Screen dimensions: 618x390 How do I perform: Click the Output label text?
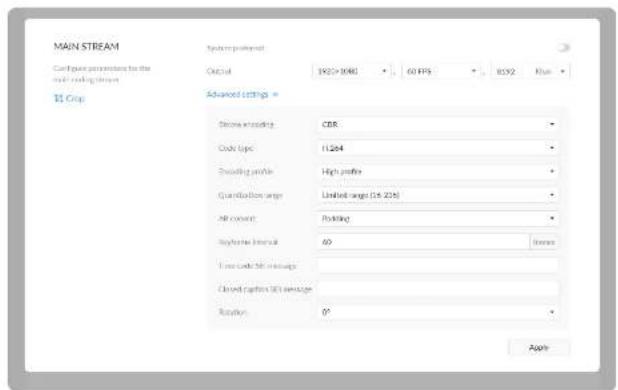pyautogui.click(x=219, y=71)
